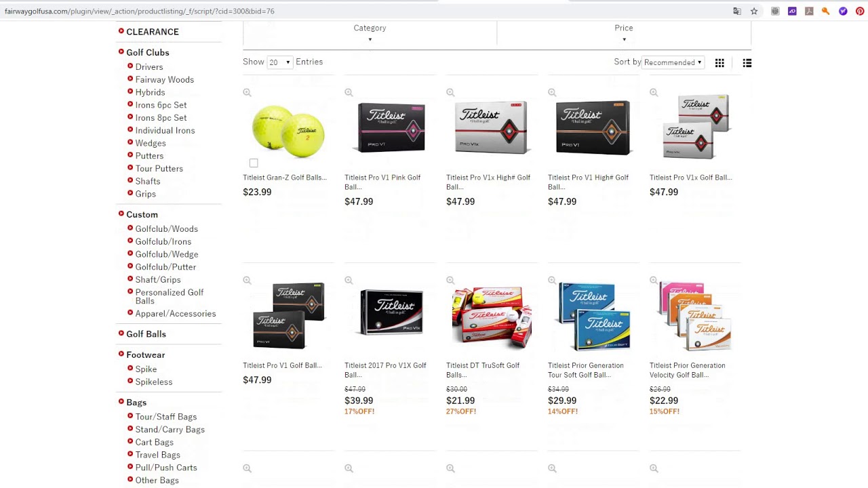Click the translate page icon

(x=737, y=11)
